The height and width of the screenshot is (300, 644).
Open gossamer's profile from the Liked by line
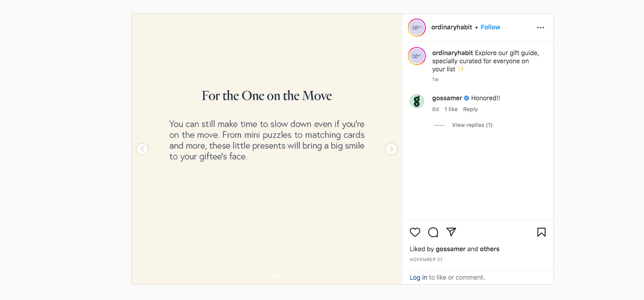[x=450, y=249]
